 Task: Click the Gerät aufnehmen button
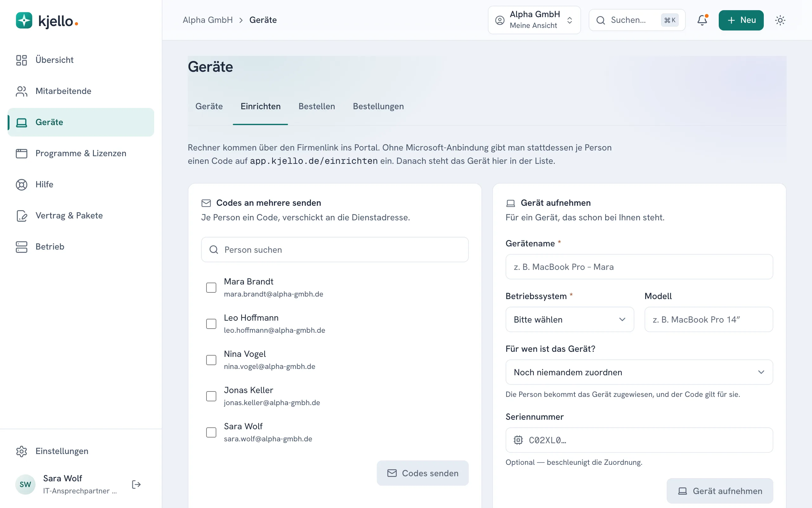pyautogui.click(x=720, y=491)
